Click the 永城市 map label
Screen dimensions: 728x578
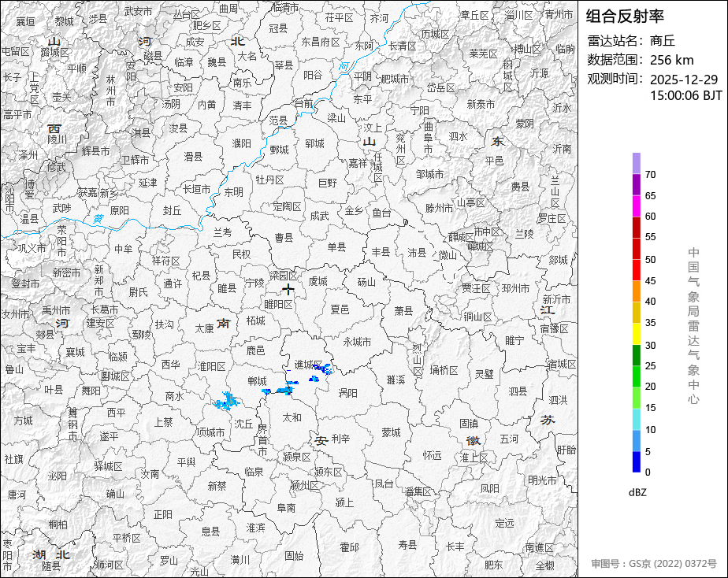point(358,342)
